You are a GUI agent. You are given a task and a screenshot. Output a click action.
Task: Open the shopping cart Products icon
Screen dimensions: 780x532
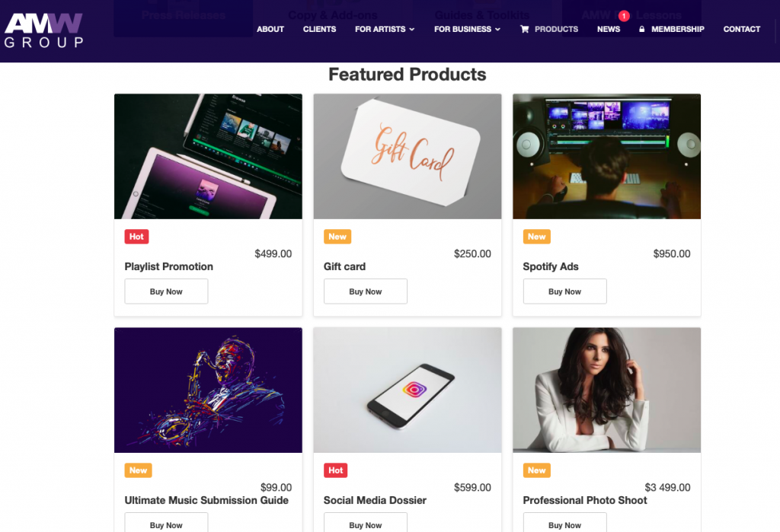[x=524, y=29]
